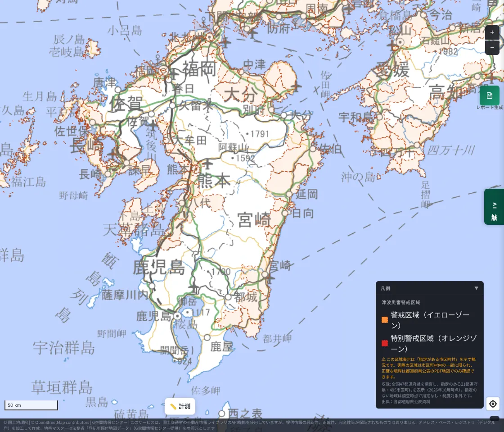This screenshot has height=432, width=504.
Task: Click the 足摺岬 cape label
Action: [x=426, y=194]
